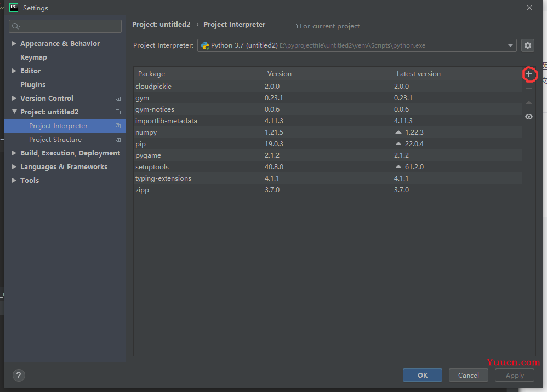Click the copy icon beside Project Structure
The width and height of the screenshot is (547, 392).
pyautogui.click(x=118, y=140)
